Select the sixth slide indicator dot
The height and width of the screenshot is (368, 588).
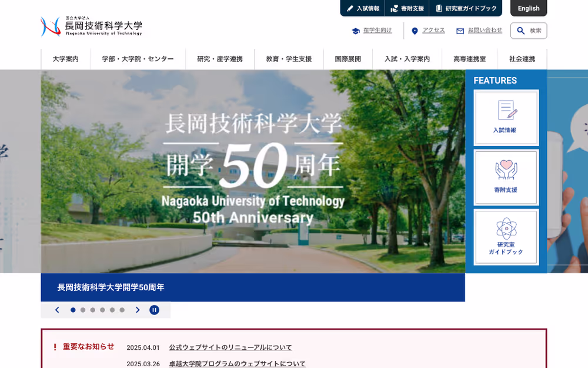click(122, 310)
